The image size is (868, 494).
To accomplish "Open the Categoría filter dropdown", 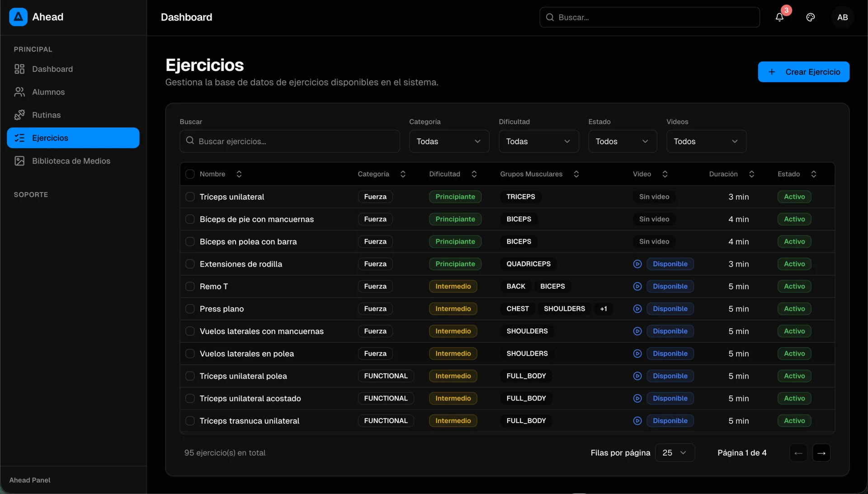I will (x=449, y=141).
